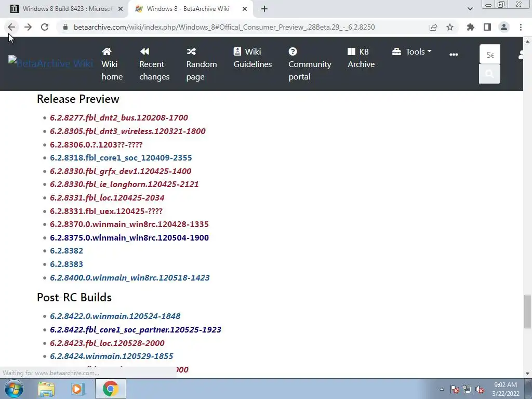This screenshot has width=532, height=399.
Task: Open build 6.2.8375.0.winmain_win8rc.120504-1900
Action: [x=129, y=238]
